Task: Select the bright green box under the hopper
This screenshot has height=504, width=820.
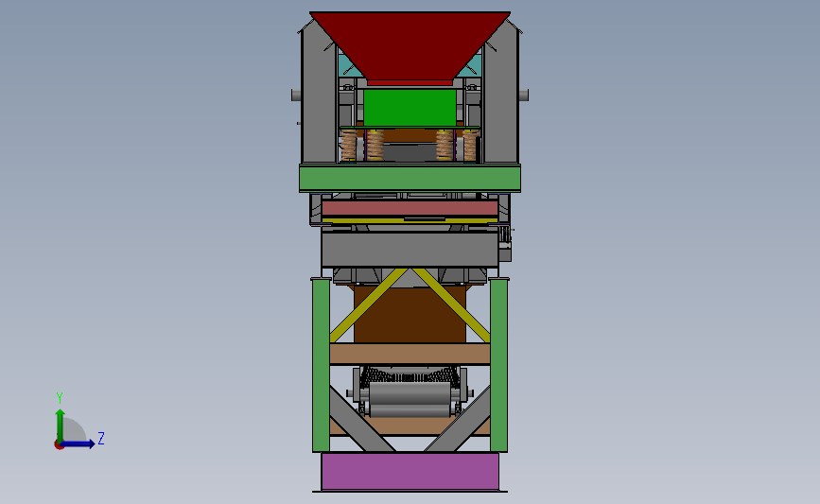Action: [410, 107]
